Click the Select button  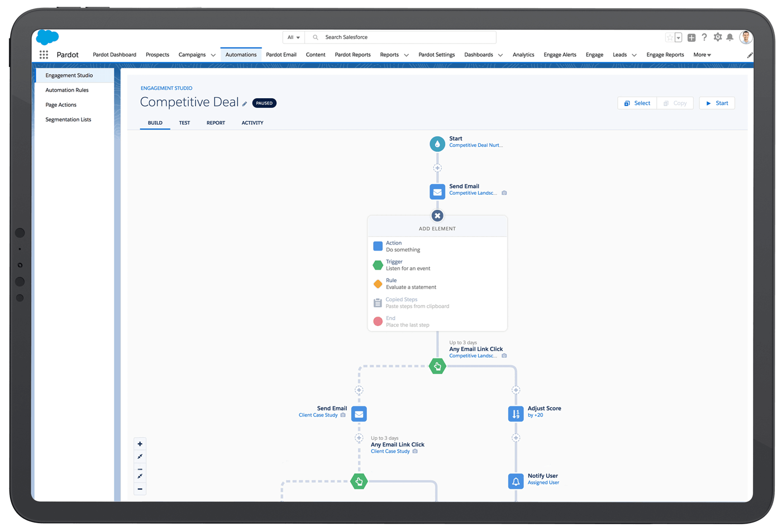point(637,103)
